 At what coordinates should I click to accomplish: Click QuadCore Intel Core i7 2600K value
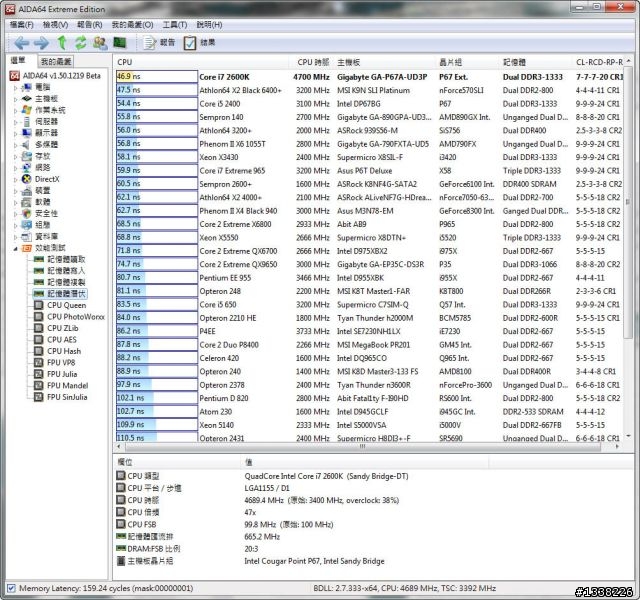(326, 476)
